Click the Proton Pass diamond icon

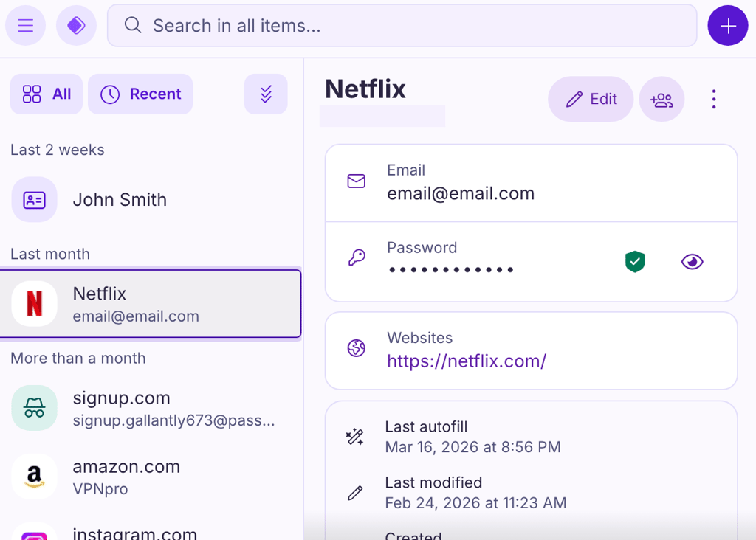point(76,26)
